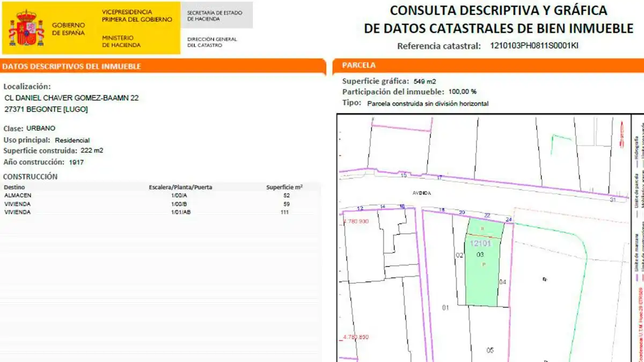Click '27371 BEGONTE [LUGO]' text

pyautogui.click(x=46, y=109)
